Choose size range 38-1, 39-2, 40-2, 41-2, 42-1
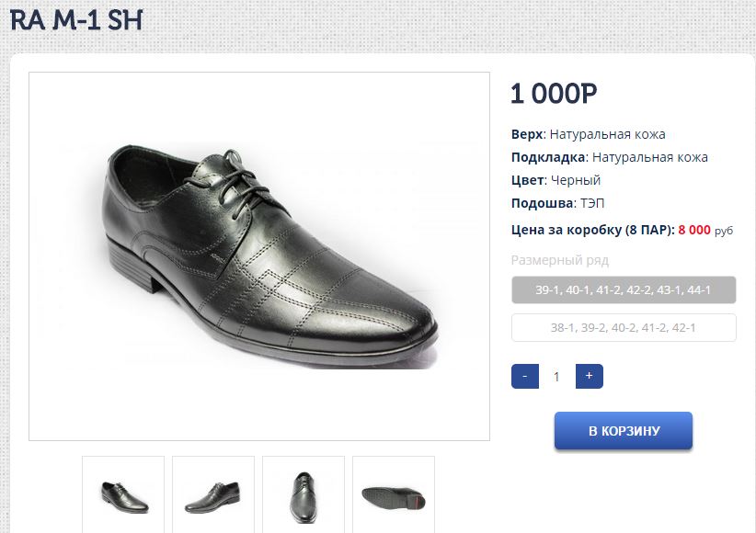The image size is (756, 533). point(624,328)
